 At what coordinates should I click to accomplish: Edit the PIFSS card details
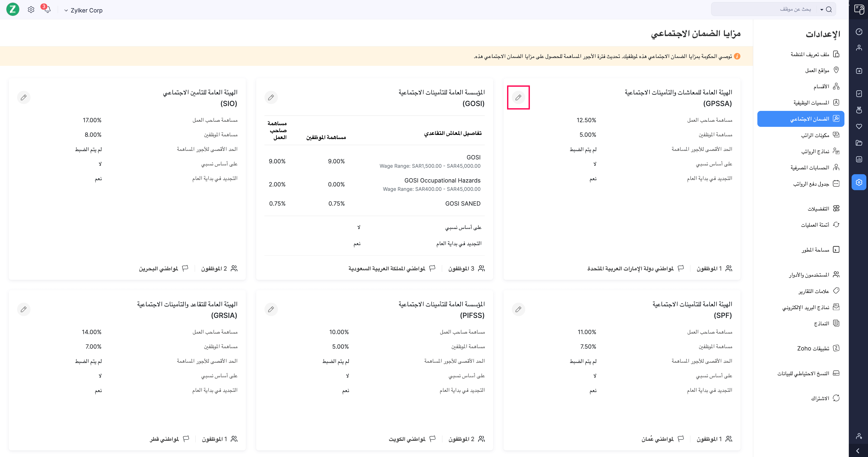click(x=271, y=309)
